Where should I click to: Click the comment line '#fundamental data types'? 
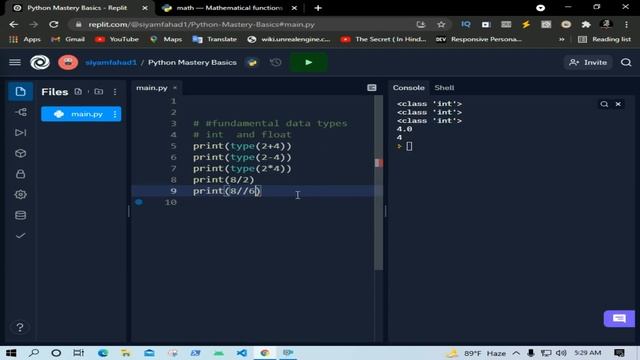[270, 123]
